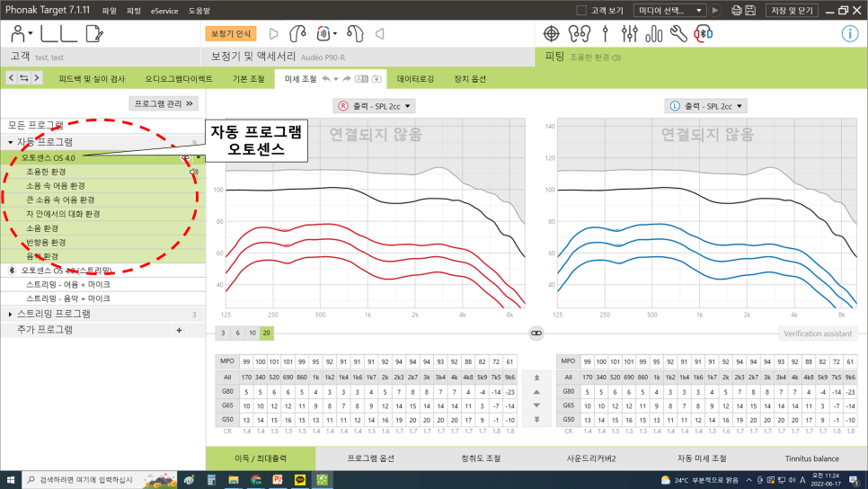Click the snapshot camera icon
This screenshot has height=489, width=868.
coord(376,78)
